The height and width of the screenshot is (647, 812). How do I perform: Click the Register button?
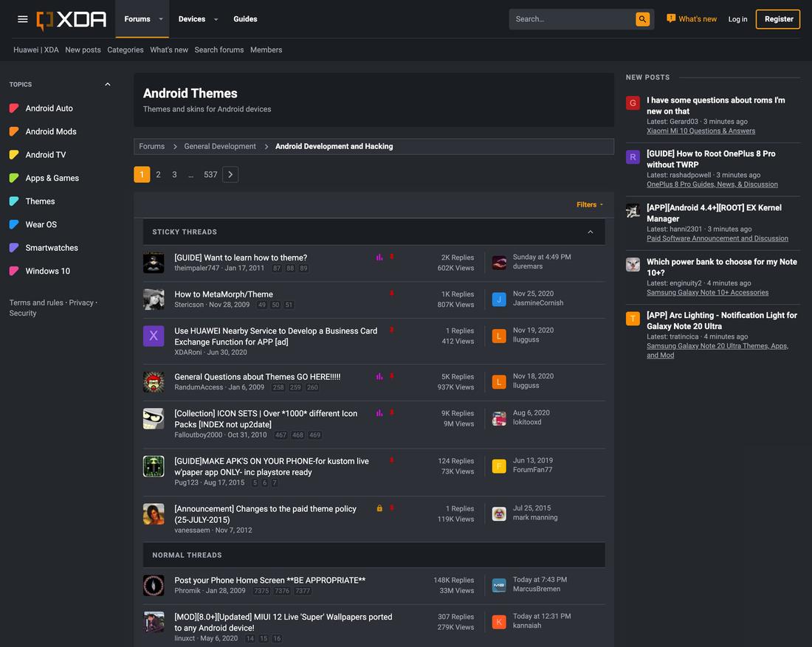tap(778, 19)
